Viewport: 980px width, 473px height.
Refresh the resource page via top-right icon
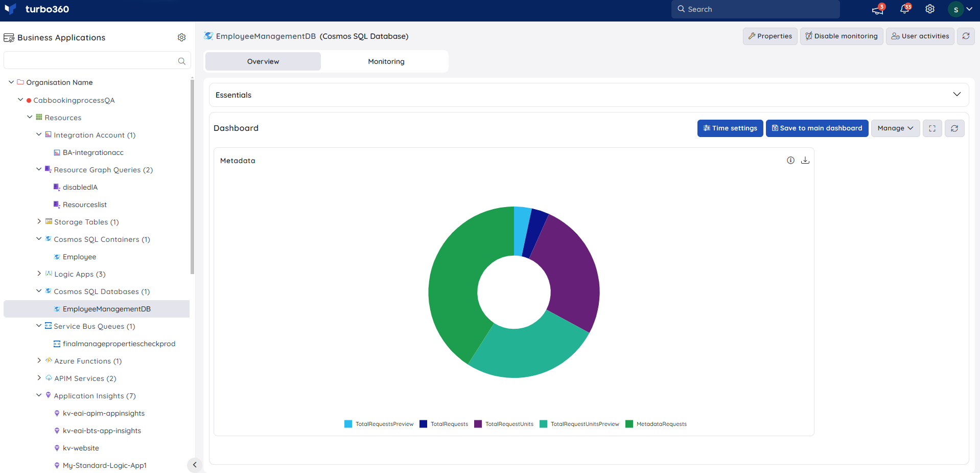966,36
